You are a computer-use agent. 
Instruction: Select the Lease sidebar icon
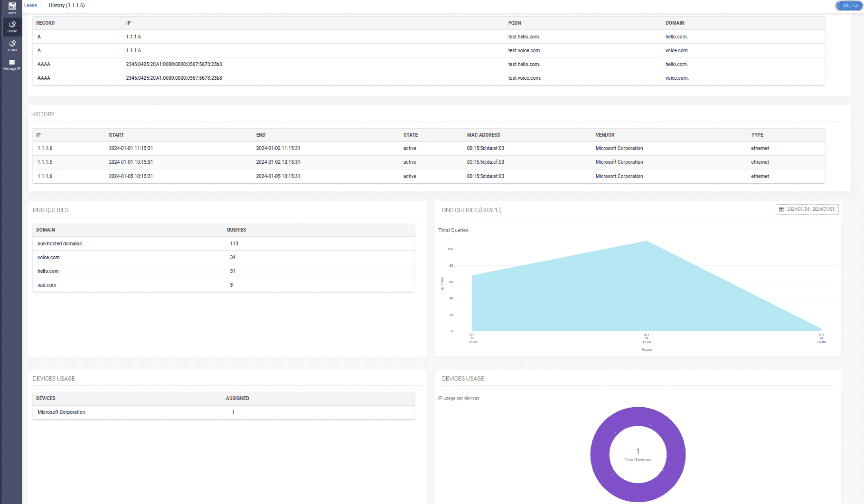[12, 27]
